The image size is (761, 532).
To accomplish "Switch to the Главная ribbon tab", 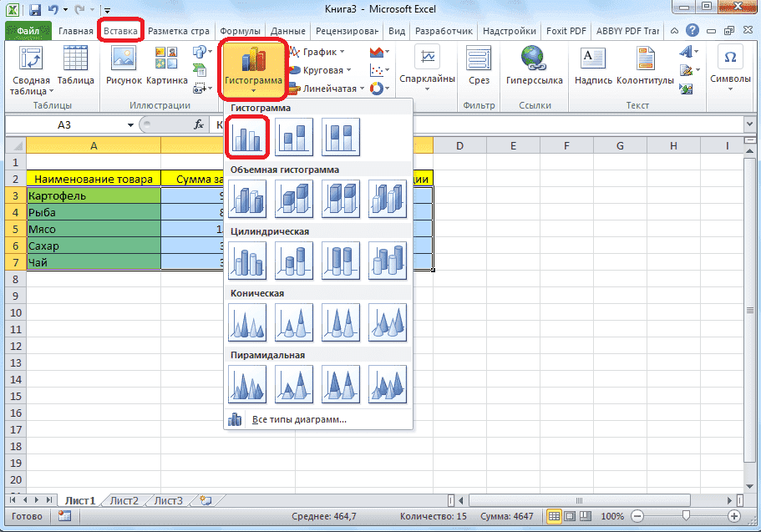I will point(76,30).
